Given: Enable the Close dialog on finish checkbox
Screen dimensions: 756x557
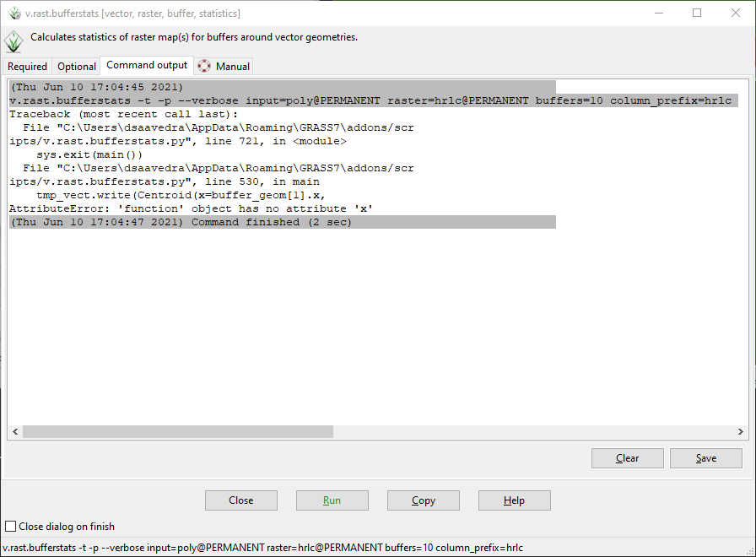Looking at the screenshot, I should pyautogui.click(x=9, y=526).
